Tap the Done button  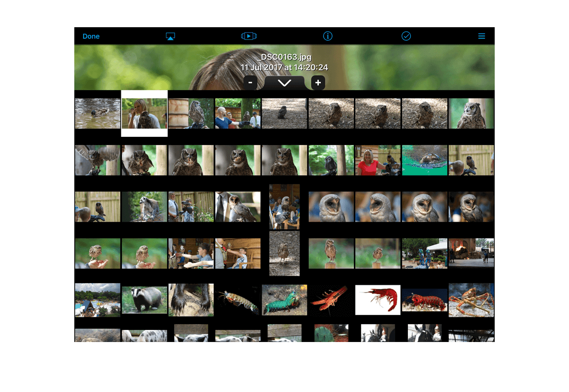point(91,36)
